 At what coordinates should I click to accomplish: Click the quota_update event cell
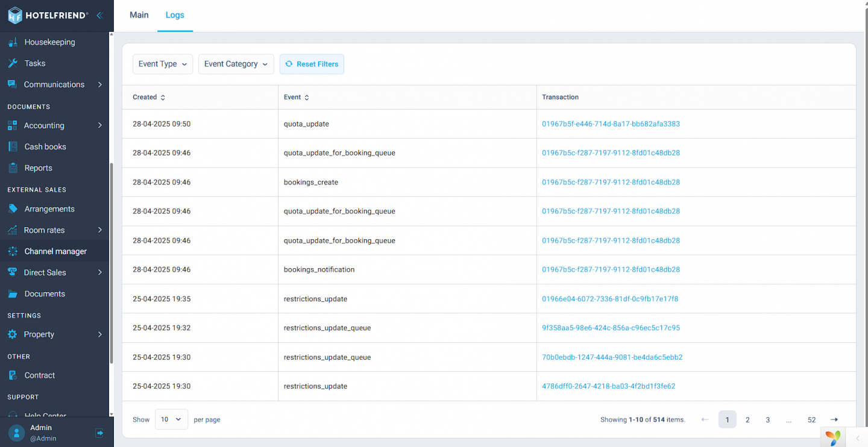coord(407,124)
